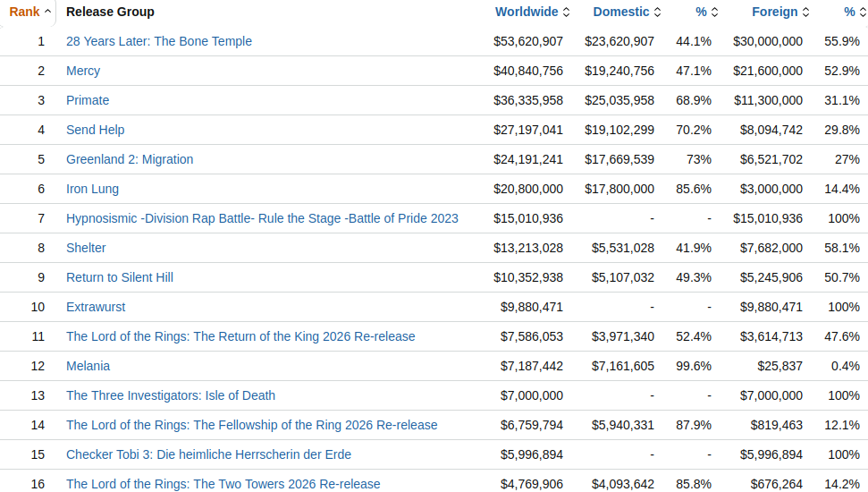Select domestic percentage 70.2%

click(x=694, y=130)
